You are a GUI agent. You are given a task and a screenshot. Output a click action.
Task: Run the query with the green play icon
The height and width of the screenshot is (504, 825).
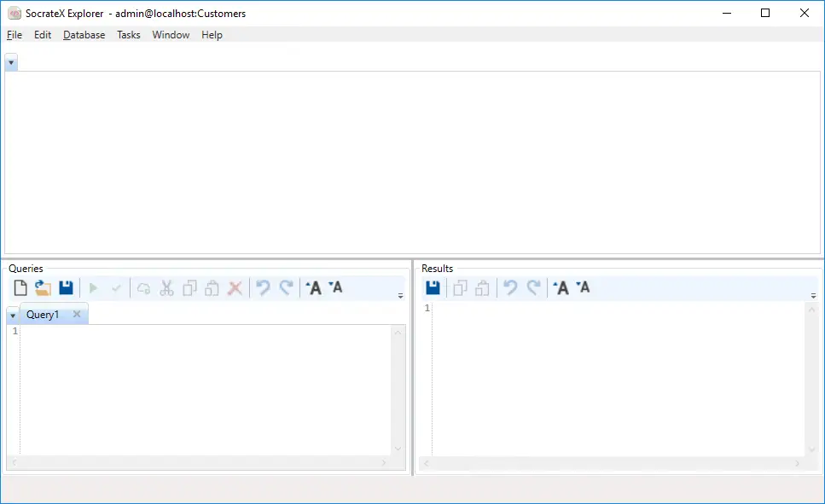(x=94, y=287)
